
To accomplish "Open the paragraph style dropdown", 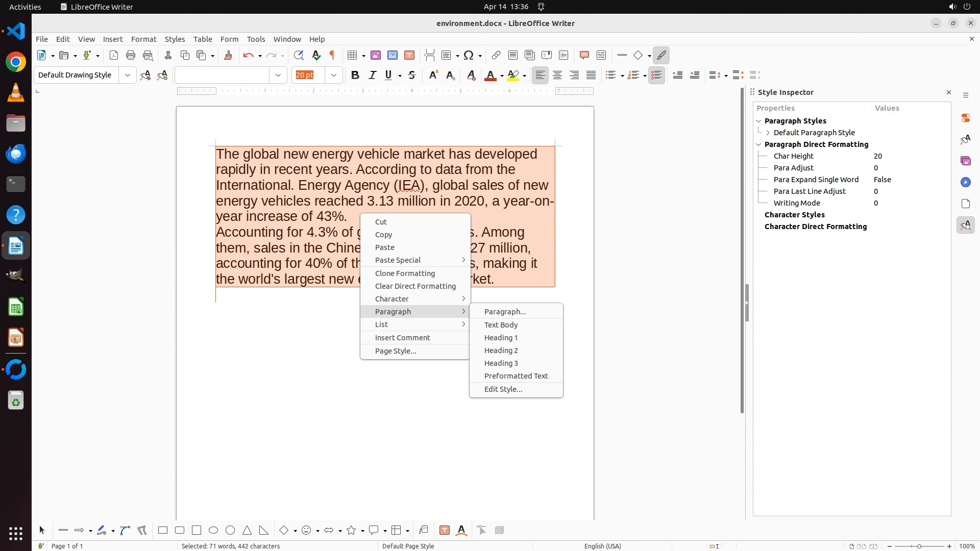I will 127,76.
